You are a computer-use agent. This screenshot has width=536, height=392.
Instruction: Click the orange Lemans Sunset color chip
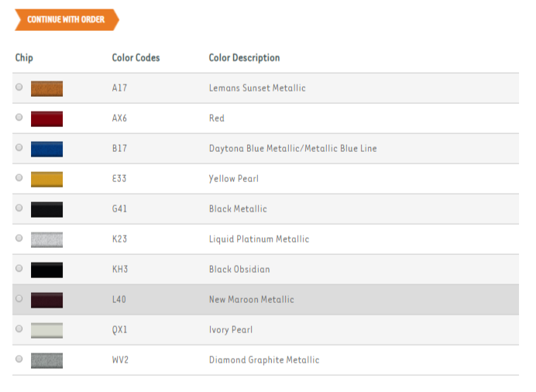click(x=46, y=88)
